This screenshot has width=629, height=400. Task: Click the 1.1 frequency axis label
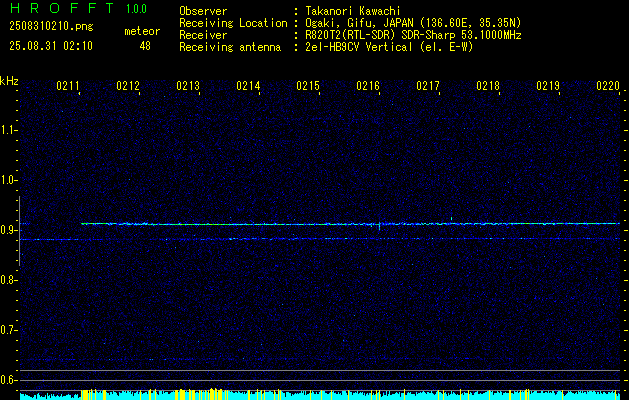click(x=8, y=130)
